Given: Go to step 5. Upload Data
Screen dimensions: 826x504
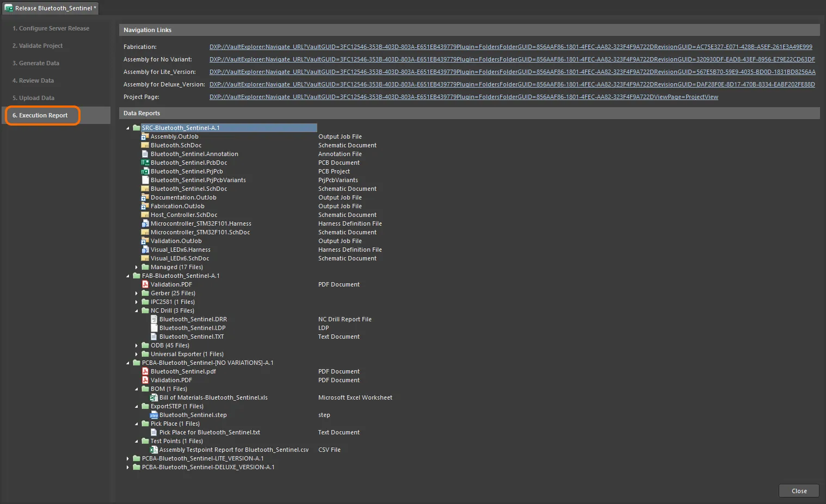Looking at the screenshot, I should [34, 98].
